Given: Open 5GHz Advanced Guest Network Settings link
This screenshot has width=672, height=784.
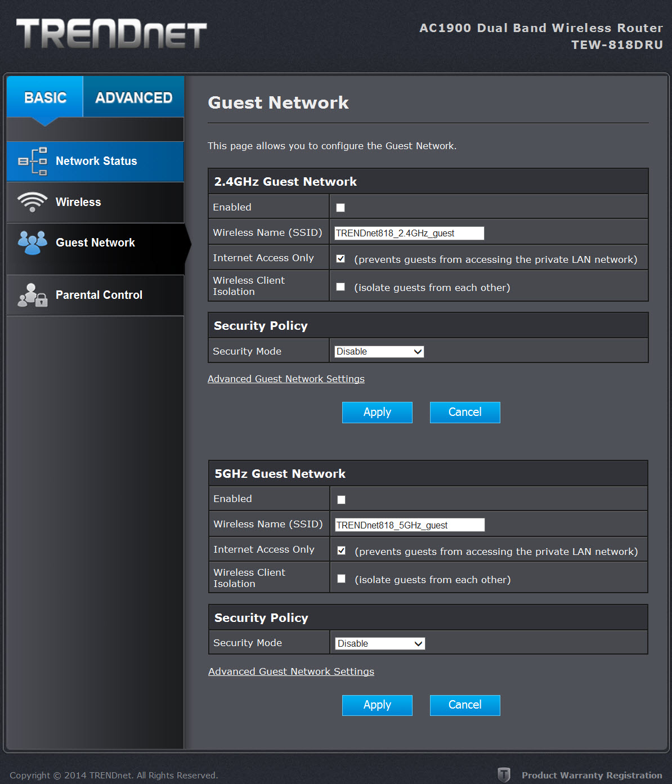Looking at the screenshot, I should 291,671.
